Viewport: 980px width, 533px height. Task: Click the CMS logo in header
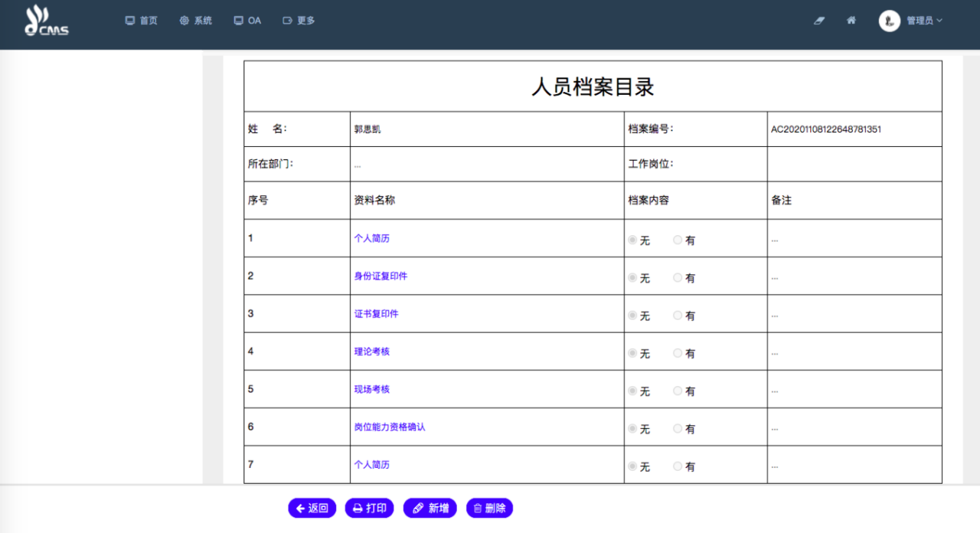(x=47, y=21)
